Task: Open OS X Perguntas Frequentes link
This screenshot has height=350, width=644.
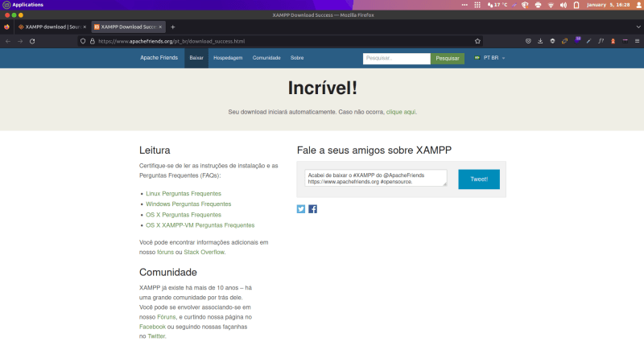Action: tap(184, 215)
